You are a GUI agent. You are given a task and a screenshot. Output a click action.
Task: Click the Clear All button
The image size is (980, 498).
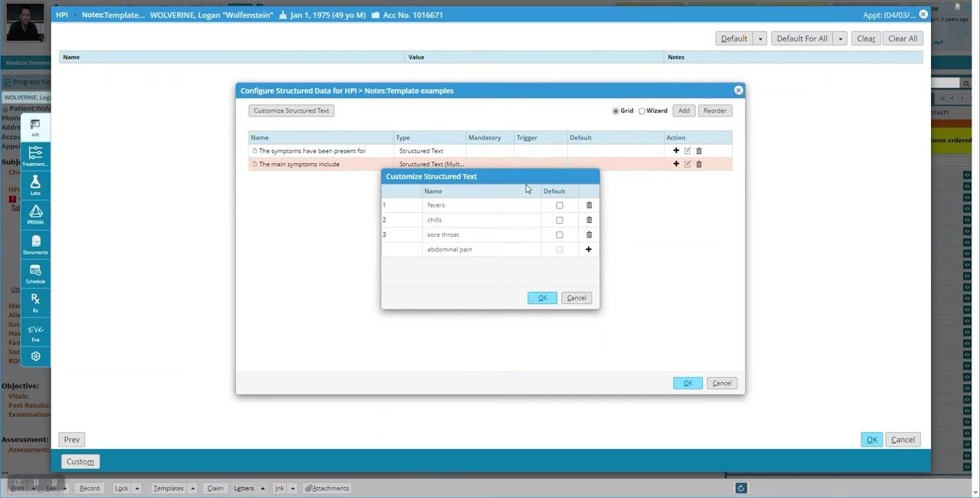(x=903, y=38)
